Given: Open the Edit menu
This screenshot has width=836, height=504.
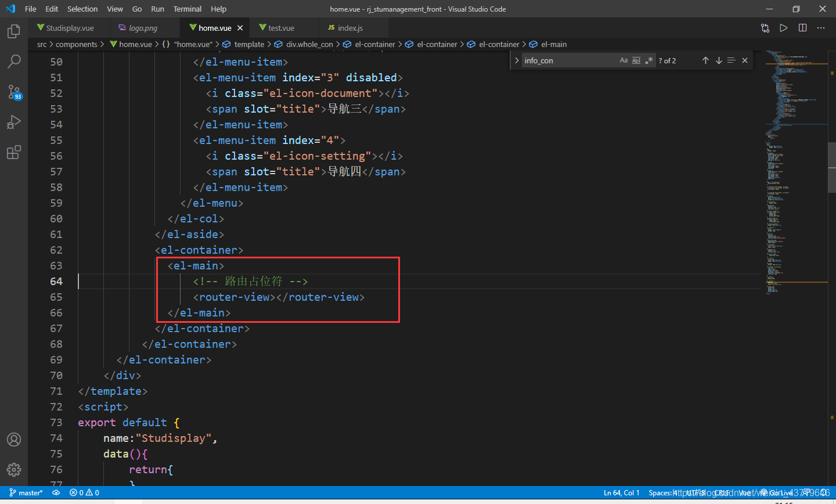Looking at the screenshot, I should tap(52, 9).
